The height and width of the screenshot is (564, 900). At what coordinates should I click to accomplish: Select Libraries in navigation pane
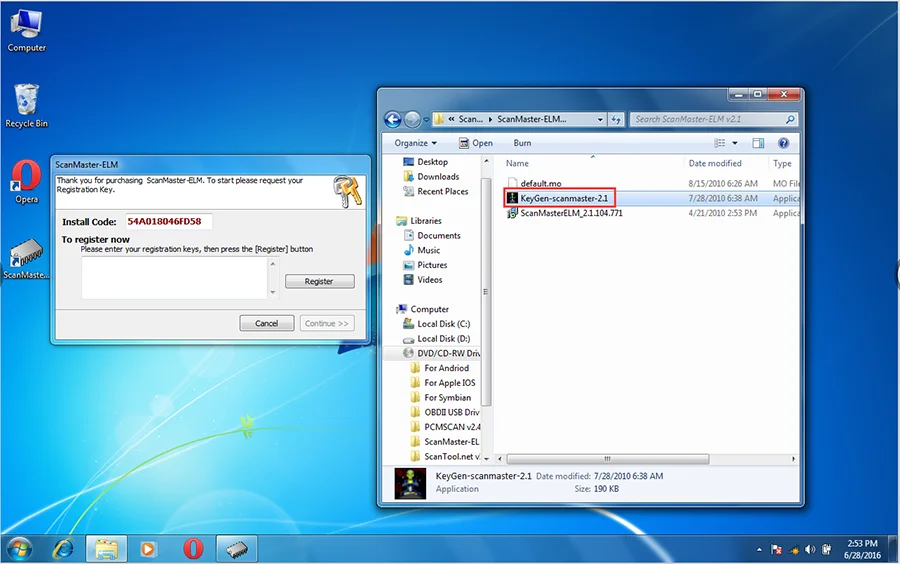click(425, 221)
